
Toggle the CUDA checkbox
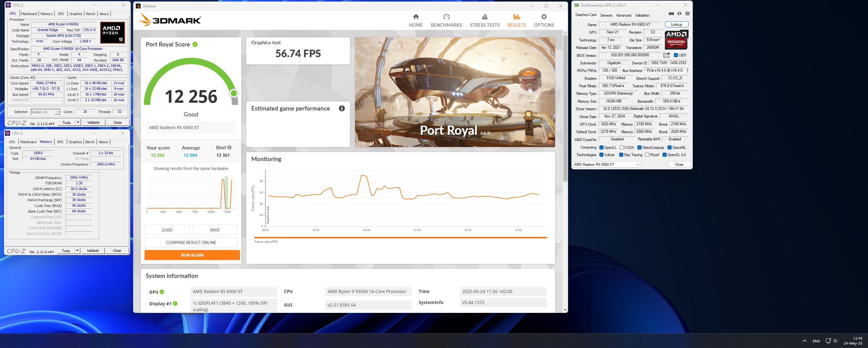(621, 148)
